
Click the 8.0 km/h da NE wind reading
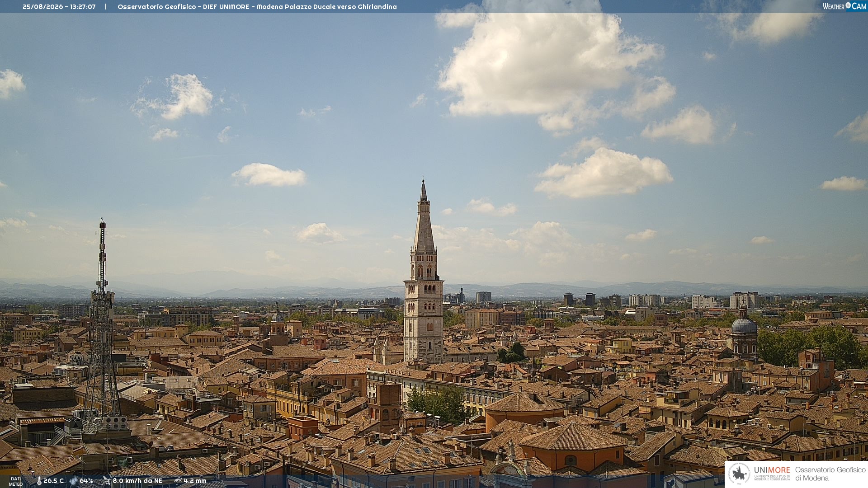[137, 481]
